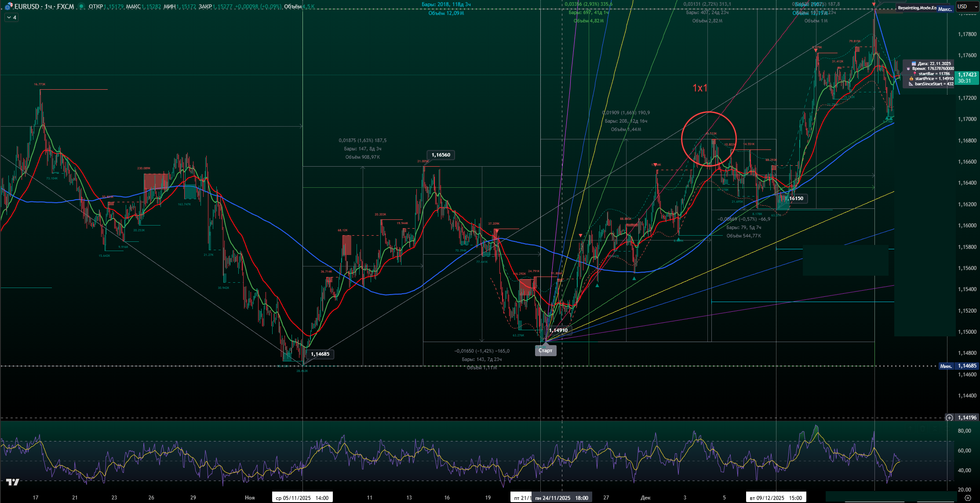Click the 09/12/2025 15:00 time axis marker
Screen dimensions: 980x503
776,498
